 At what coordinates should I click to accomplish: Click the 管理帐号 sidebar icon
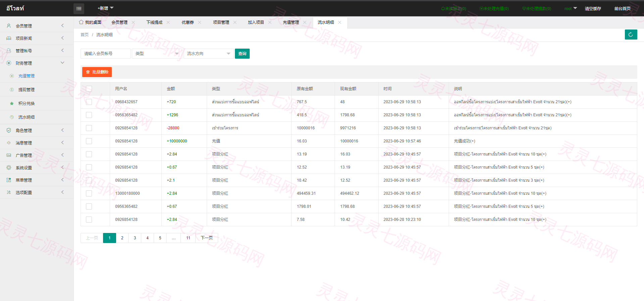(x=9, y=51)
